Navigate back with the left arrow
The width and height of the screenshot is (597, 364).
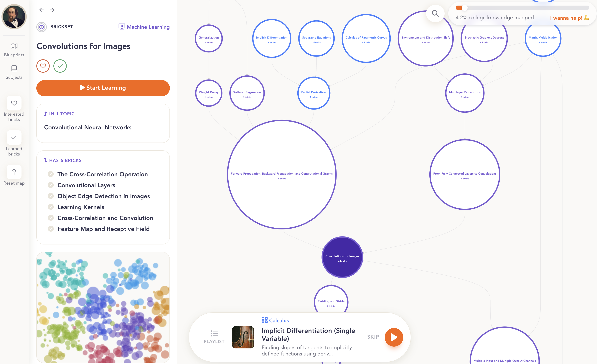pyautogui.click(x=41, y=10)
